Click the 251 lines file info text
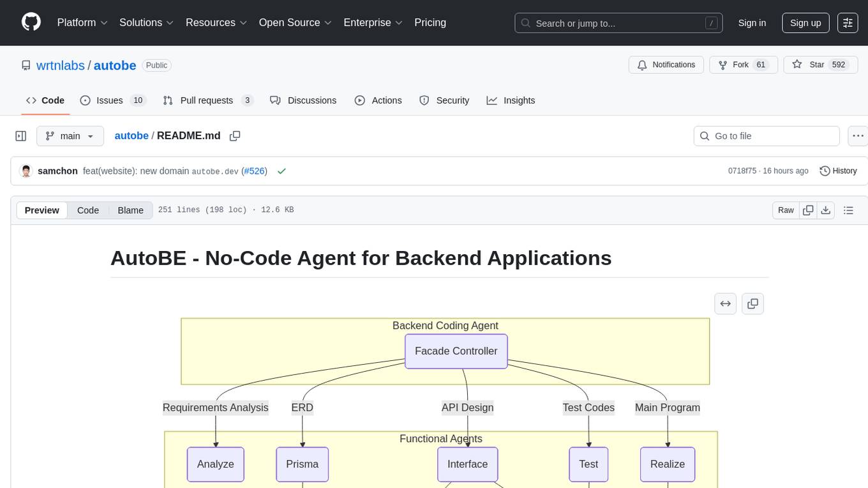868x488 pixels. (226, 210)
